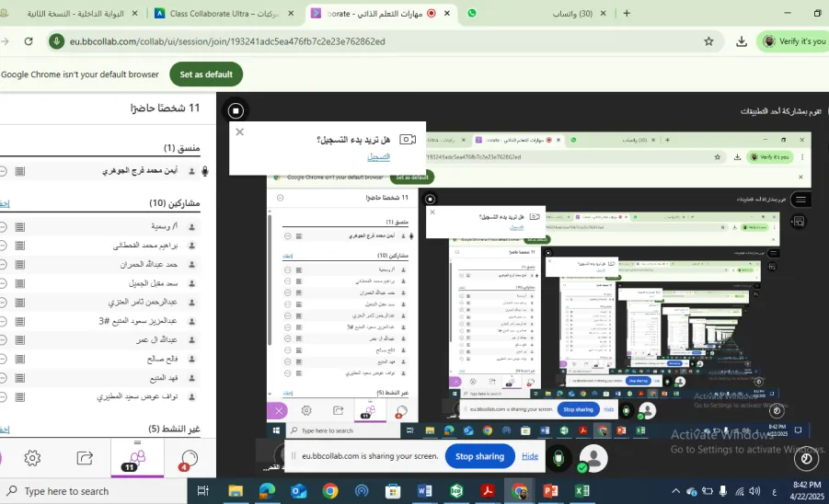Viewport: 829px width, 504px height.
Task: Open hamburger session menu in shared preview
Action: (800, 200)
